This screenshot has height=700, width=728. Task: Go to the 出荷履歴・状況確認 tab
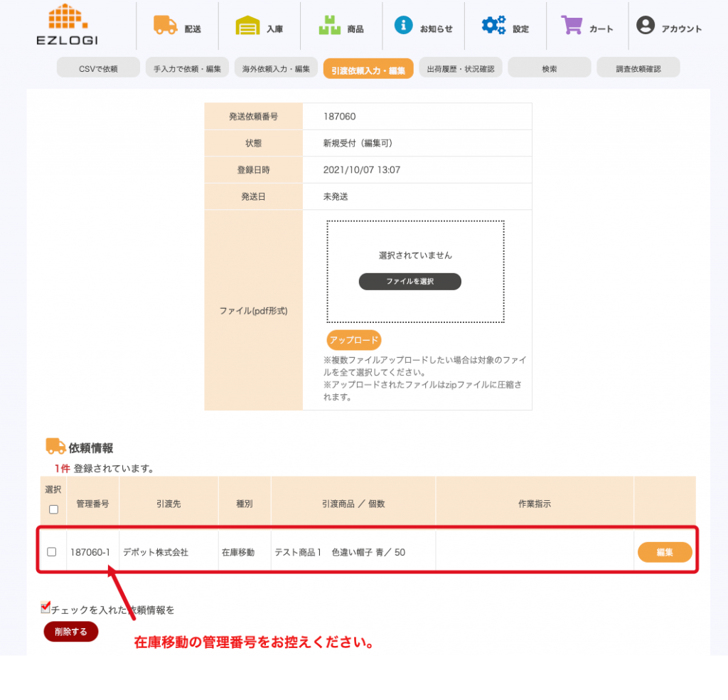coord(461,68)
